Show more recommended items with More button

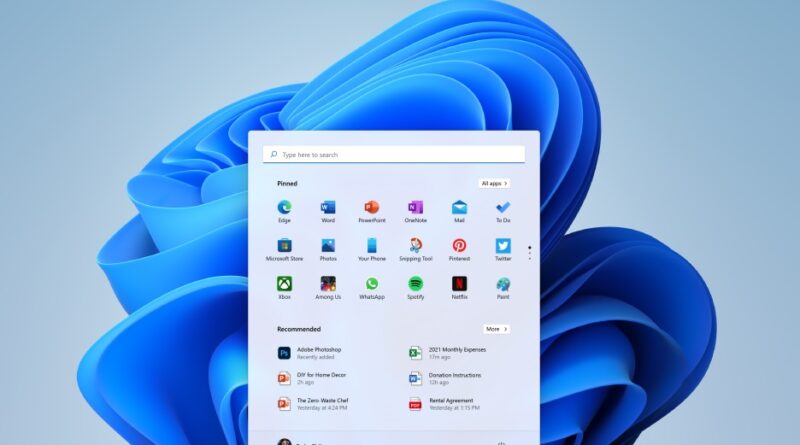(496, 329)
